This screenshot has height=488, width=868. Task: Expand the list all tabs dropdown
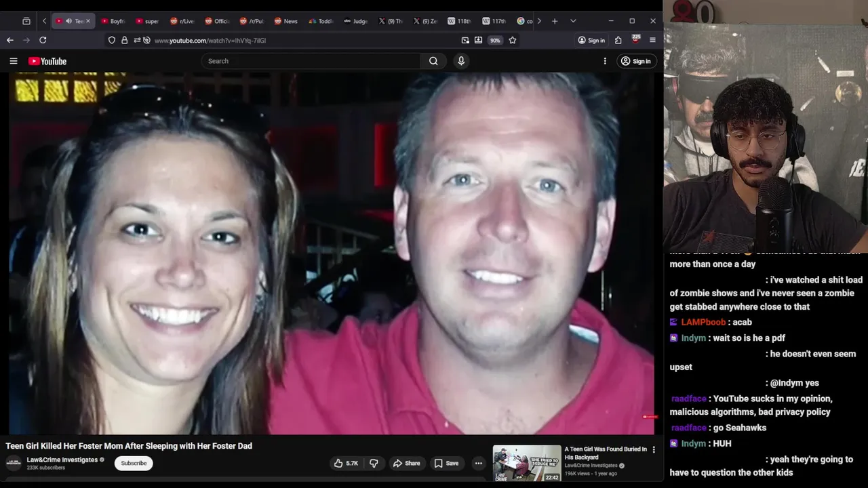coord(573,21)
